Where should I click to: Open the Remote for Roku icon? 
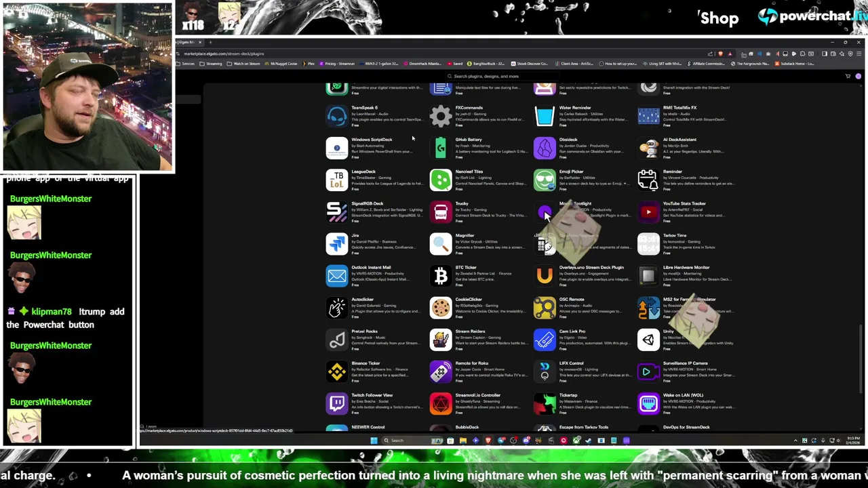coord(441,371)
